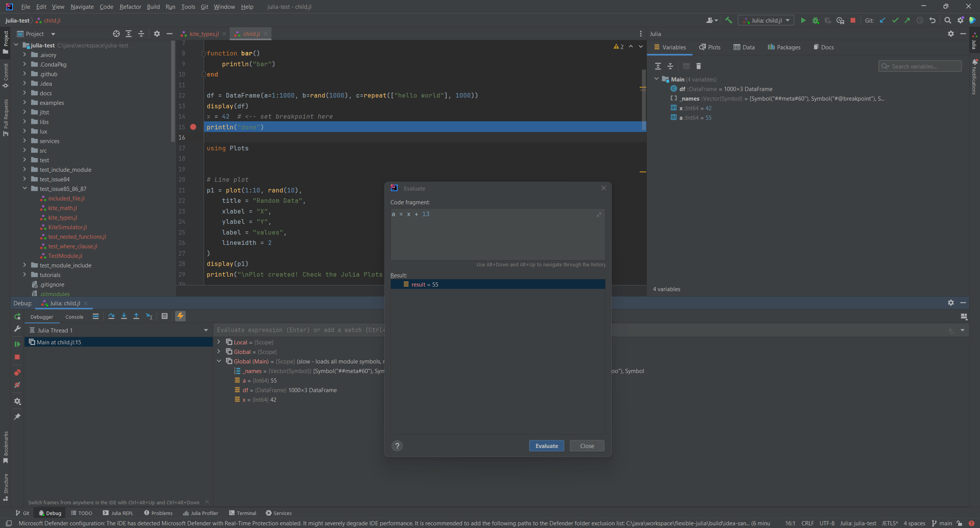Open Julia panel settings gear

(951, 34)
